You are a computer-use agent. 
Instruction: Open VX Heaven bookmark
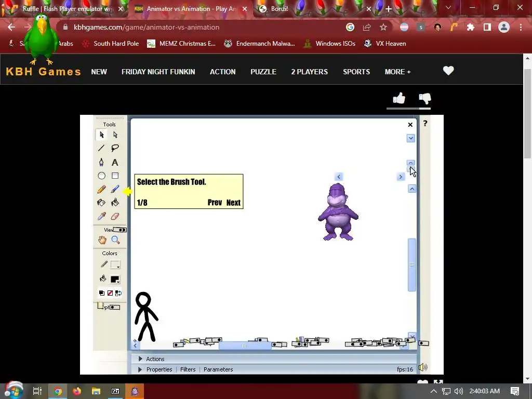tap(385, 44)
